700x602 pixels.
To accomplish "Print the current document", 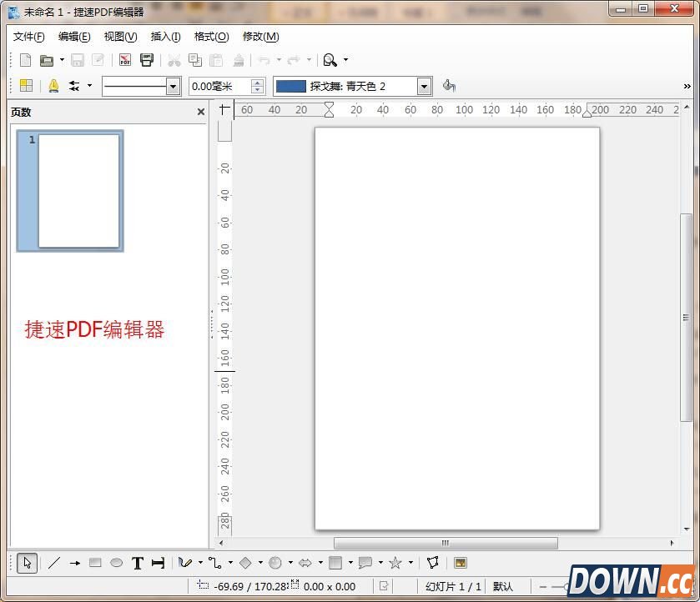I will coord(148,59).
